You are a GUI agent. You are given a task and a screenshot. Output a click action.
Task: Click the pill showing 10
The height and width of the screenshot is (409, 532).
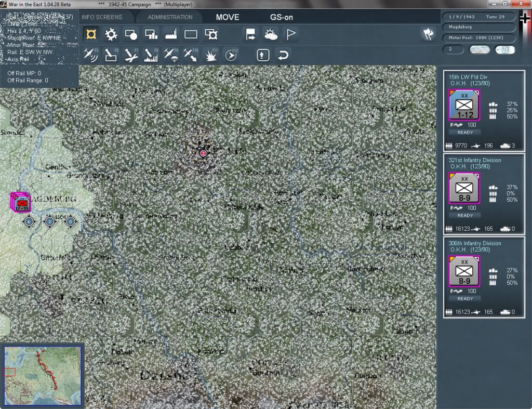coord(504,49)
